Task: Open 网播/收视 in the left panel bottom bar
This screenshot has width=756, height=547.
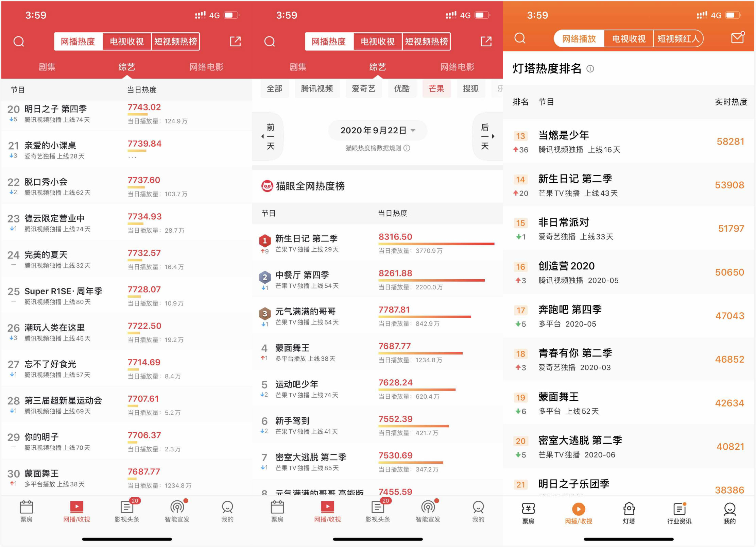Action: click(x=76, y=511)
